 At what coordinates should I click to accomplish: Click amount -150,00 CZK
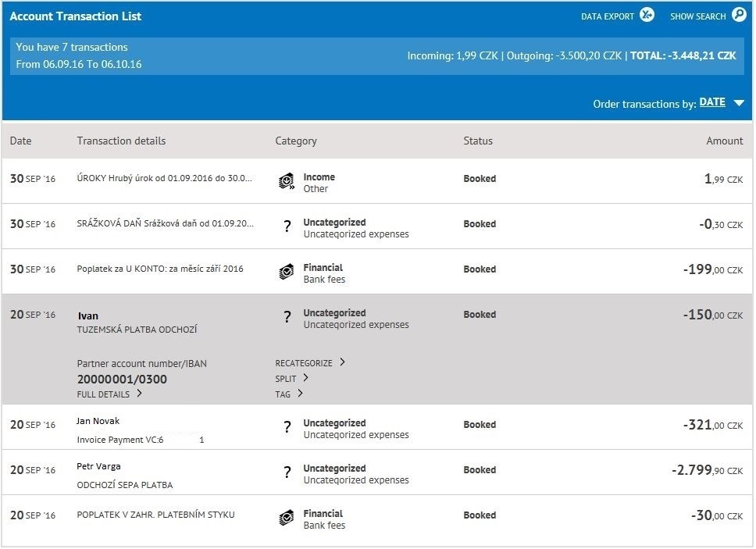click(x=713, y=315)
